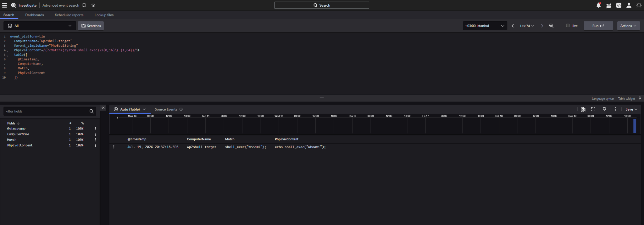Select the PhpEvalContent field in Fields list
This screenshot has width=644, height=225.
click(20, 145)
